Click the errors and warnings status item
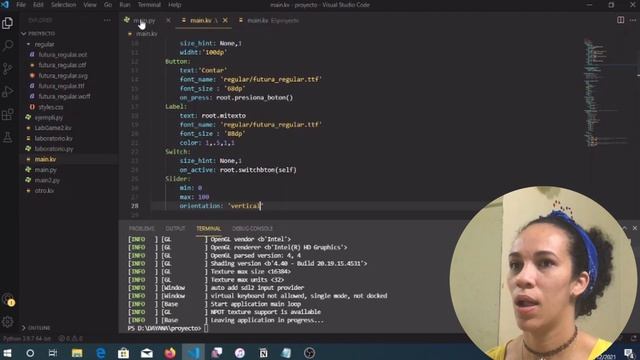The width and height of the screenshot is (640, 360). [x=70, y=338]
